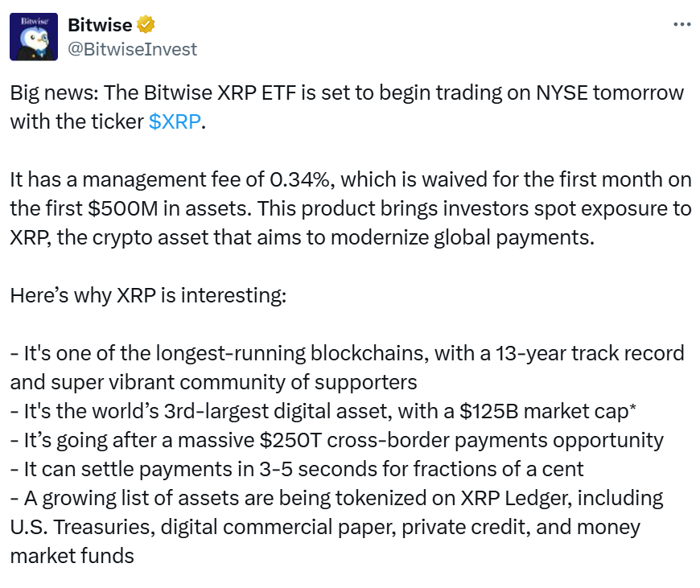Click the gold checkmark beside the account name
The width and height of the screenshot is (700, 588).
click(144, 25)
